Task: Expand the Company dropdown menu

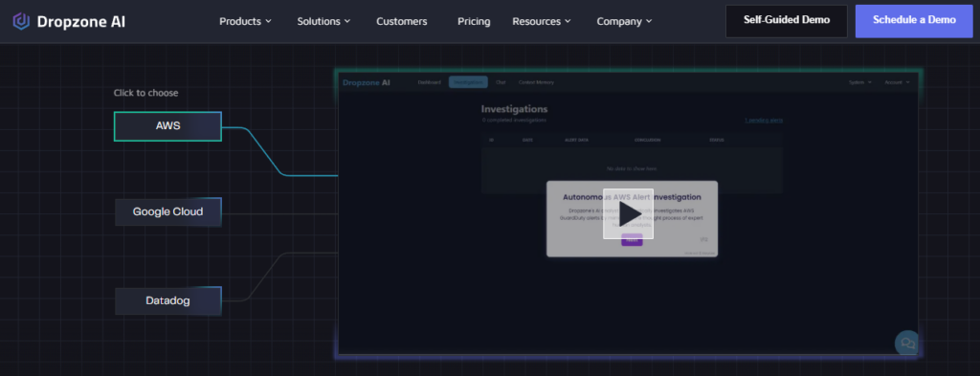Action: click(x=624, y=21)
